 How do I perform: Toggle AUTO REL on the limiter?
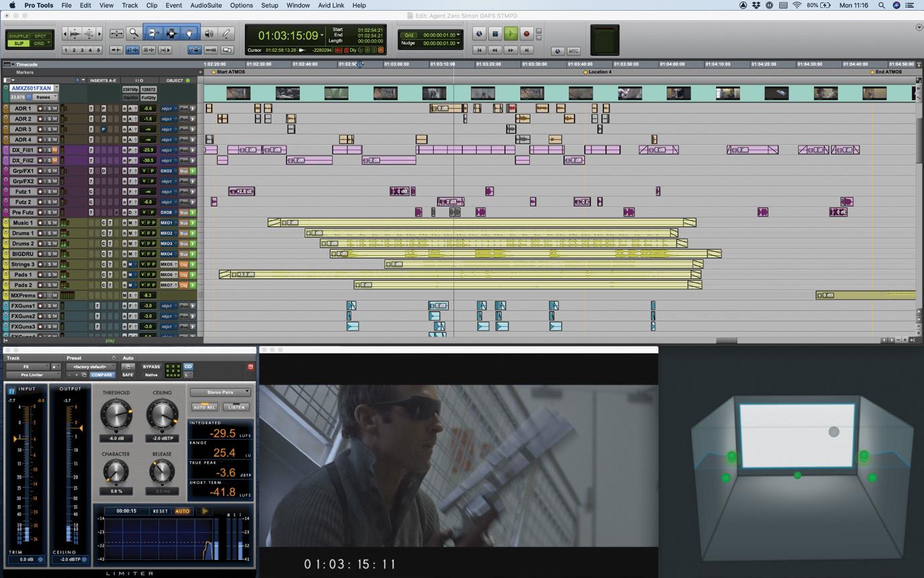click(204, 407)
